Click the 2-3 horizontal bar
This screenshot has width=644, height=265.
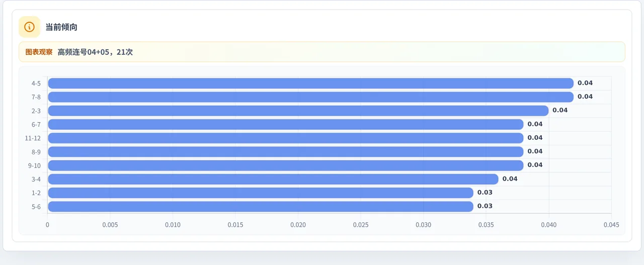298,110
